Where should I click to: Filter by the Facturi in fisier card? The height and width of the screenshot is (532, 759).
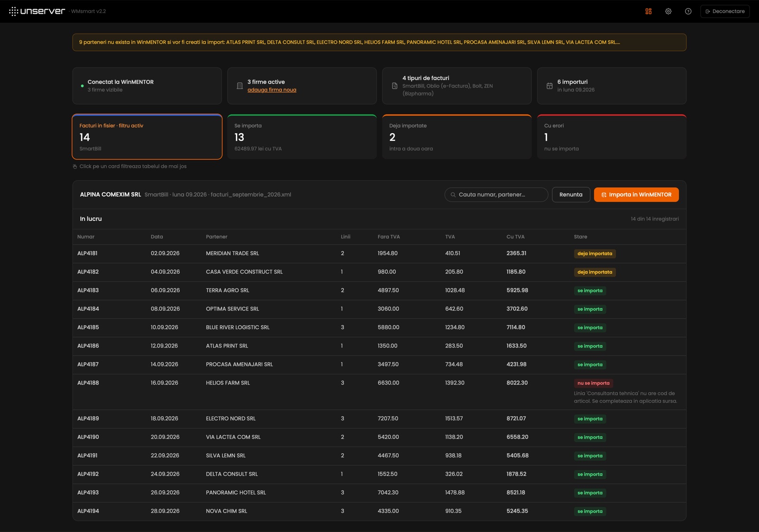tap(147, 137)
